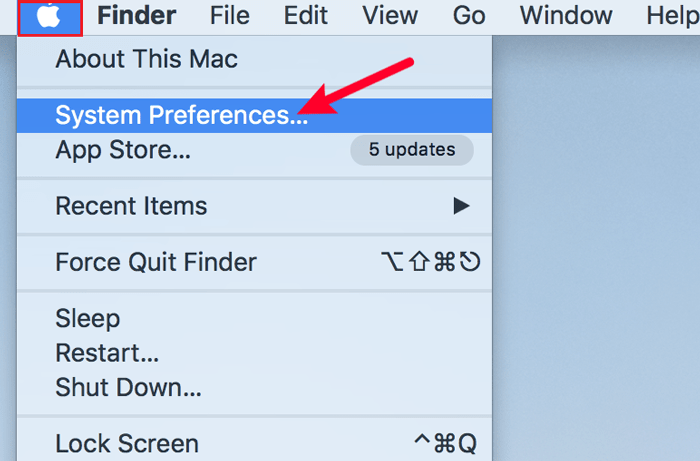
Task: Select Force Quit Finder
Action: click(156, 262)
